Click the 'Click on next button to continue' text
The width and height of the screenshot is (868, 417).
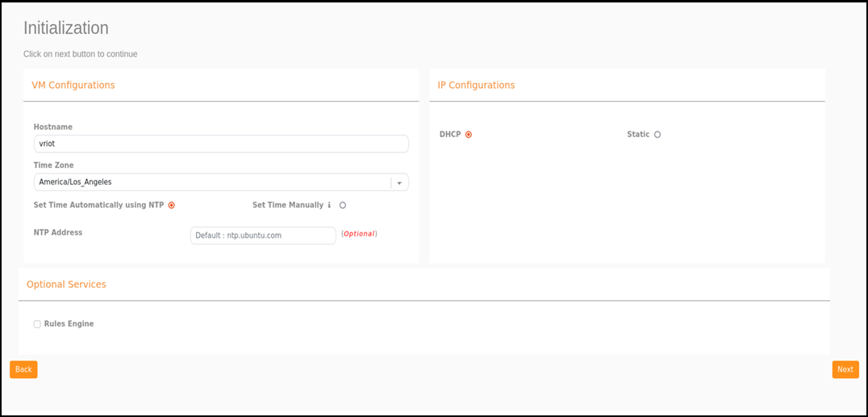pyautogui.click(x=81, y=54)
